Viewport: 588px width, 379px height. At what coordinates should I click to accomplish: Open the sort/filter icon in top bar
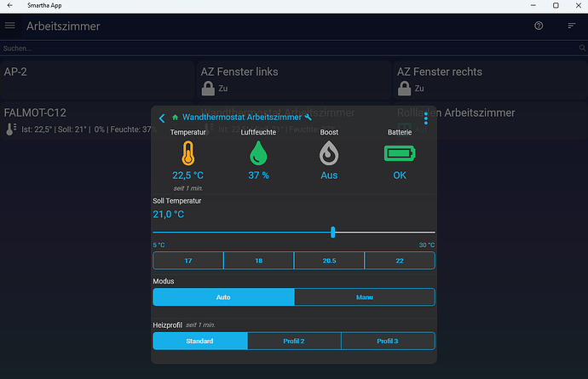[573, 26]
